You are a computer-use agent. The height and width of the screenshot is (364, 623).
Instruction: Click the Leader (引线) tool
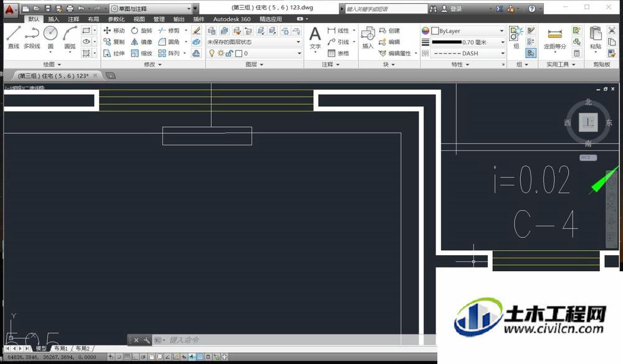338,42
